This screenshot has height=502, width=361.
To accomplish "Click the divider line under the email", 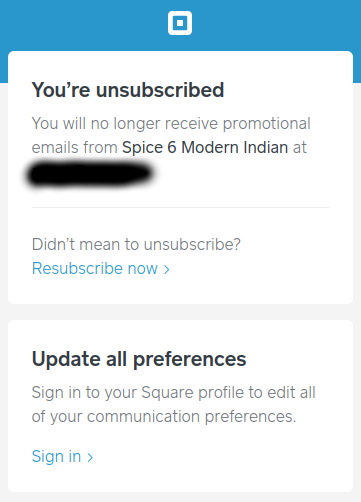I will click(180, 207).
